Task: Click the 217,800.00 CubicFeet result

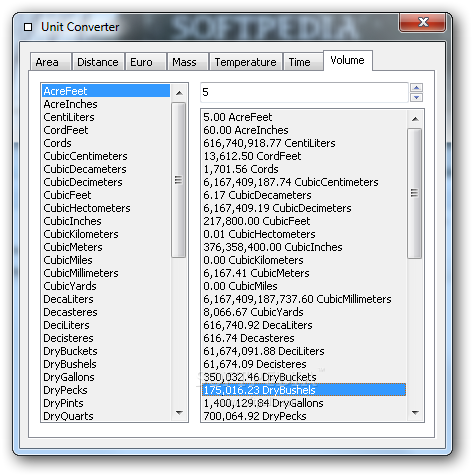Action: [x=304, y=221]
